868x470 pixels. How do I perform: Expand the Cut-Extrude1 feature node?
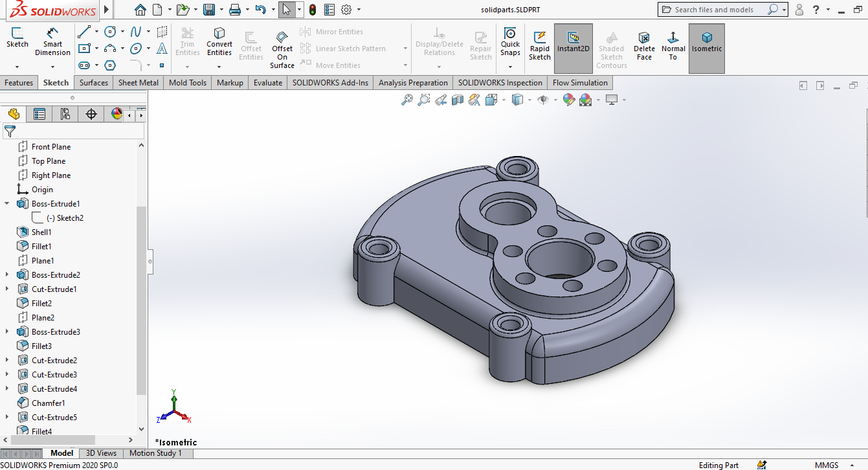pos(7,289)
